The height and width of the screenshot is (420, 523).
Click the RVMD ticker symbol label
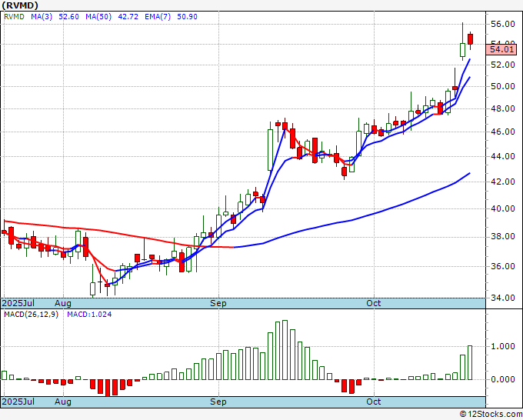coord(20,7)
